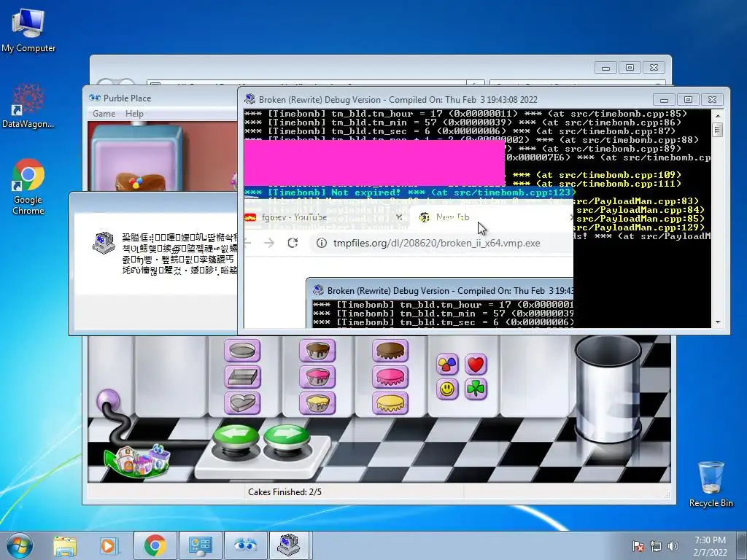Click the browser forward arrow
Image resolution: width=747 pixels, height=560 pixels.
click(269, 243)
